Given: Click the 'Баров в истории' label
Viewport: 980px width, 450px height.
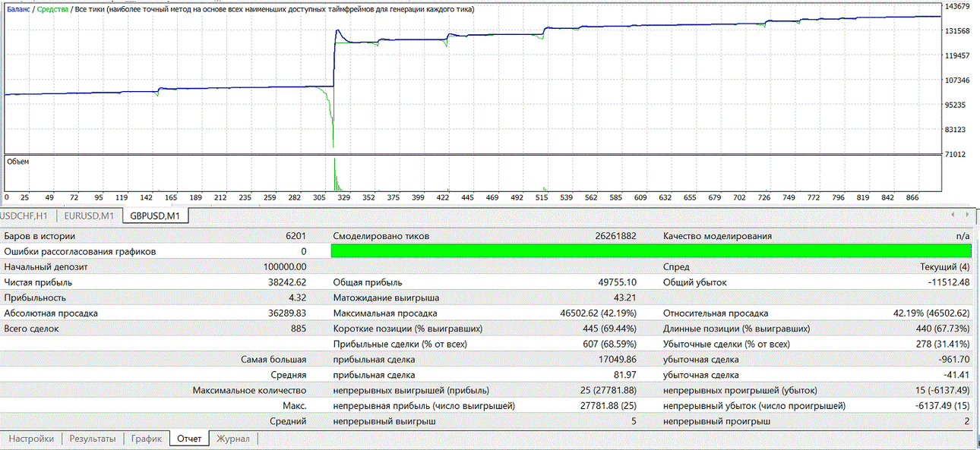Looking at the screenshot, I should click(40, 236).
